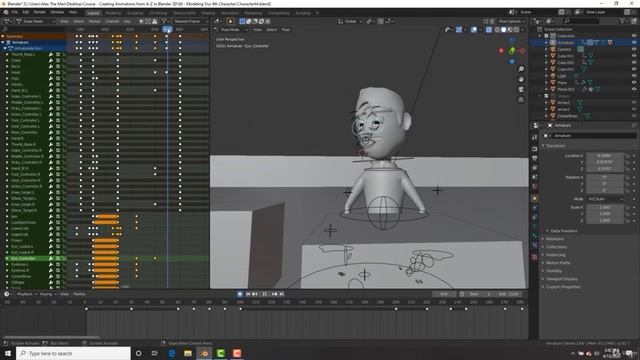The width and height of the screenshot is (640, 360).
Task: Open the Help menu
Action: coord(73,12)
